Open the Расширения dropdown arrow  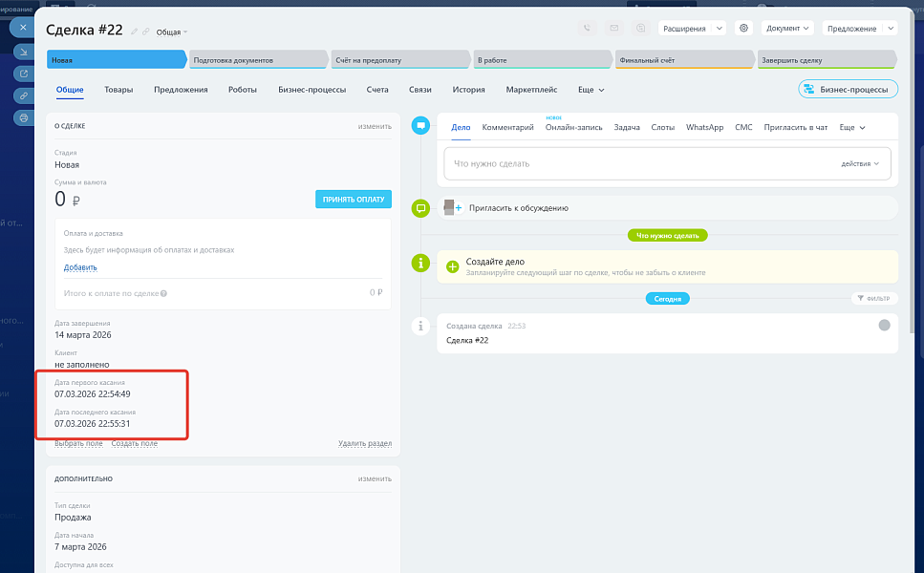coord(718,29)
